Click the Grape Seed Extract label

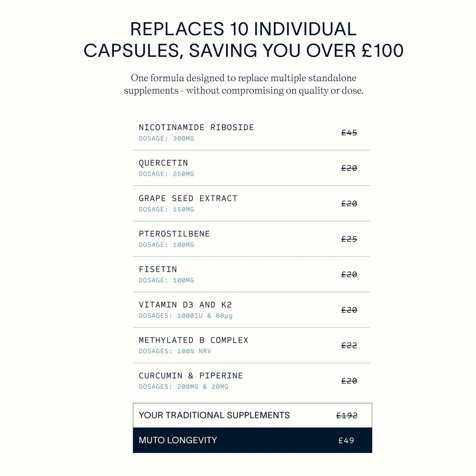coord(188,198)
